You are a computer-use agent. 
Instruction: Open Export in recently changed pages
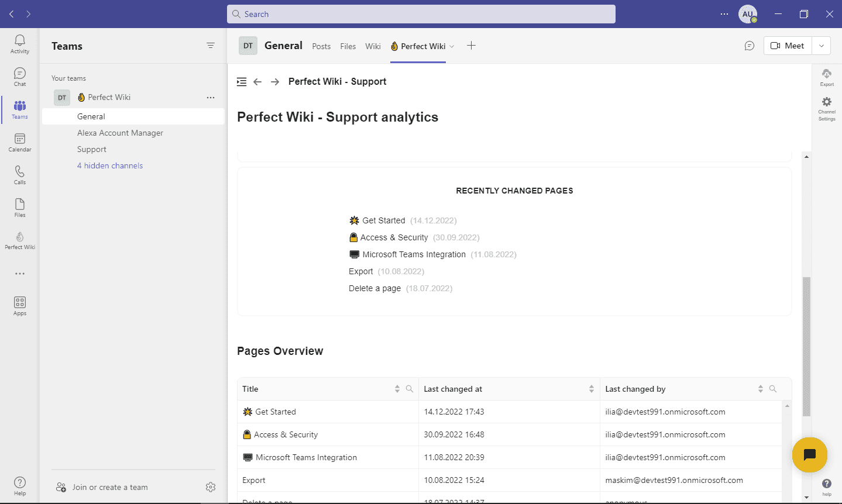pyautogui.click(x=361, y=271)
